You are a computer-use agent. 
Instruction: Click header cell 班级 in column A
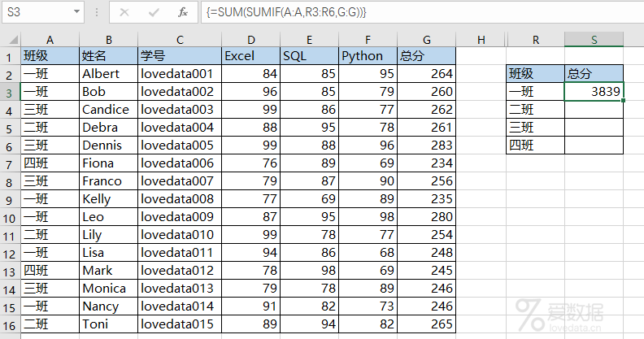50,56
